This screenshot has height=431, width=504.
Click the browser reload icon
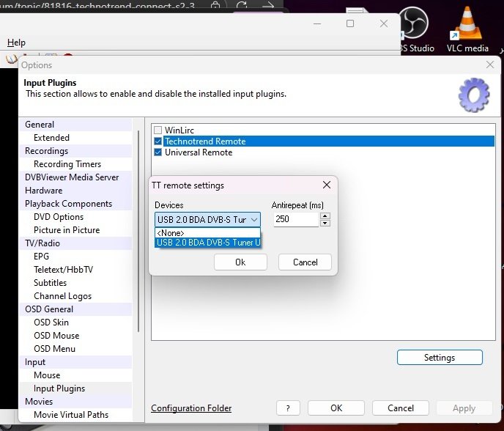tap(242, 5)
